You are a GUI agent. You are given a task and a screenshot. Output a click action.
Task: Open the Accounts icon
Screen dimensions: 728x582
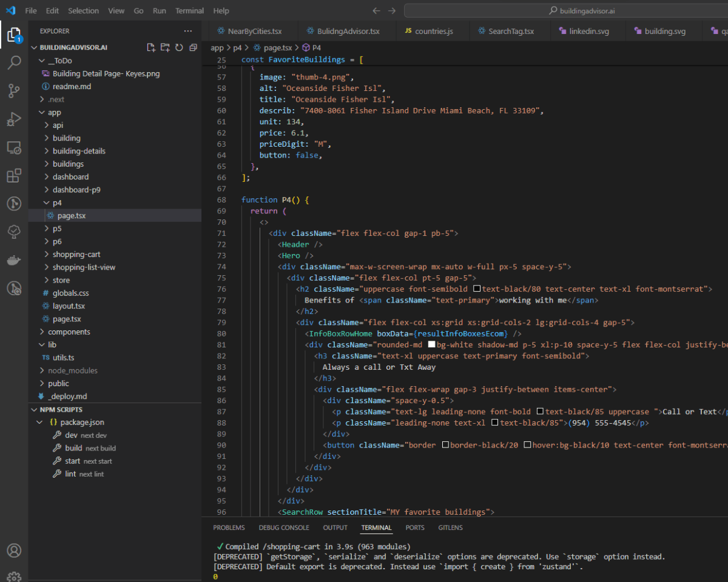14,550
